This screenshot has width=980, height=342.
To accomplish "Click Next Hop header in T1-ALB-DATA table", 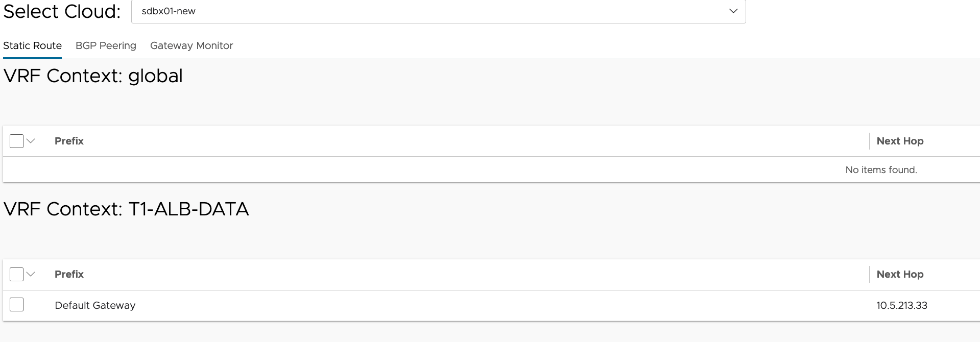I will click(x=900, y=274).
